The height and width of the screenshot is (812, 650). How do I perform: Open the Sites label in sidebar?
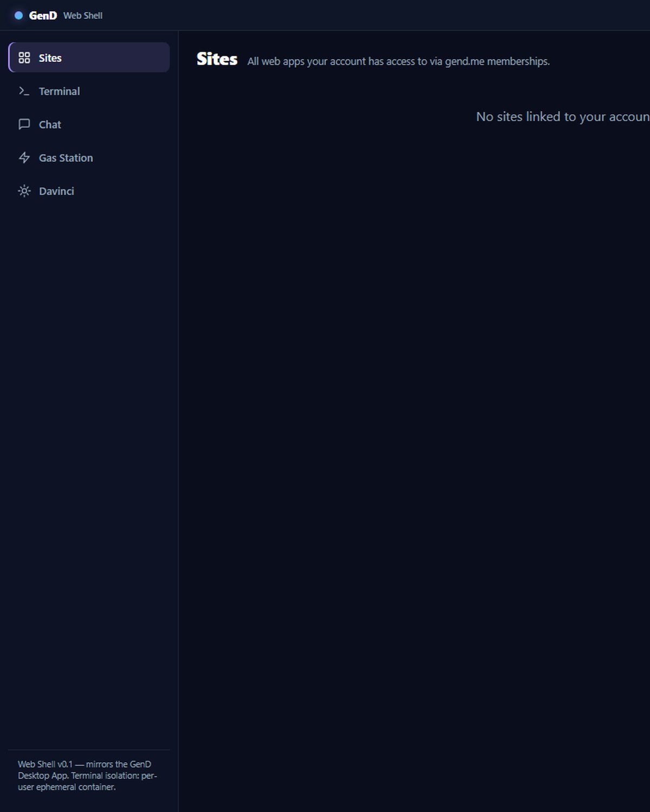click(50, 58)
